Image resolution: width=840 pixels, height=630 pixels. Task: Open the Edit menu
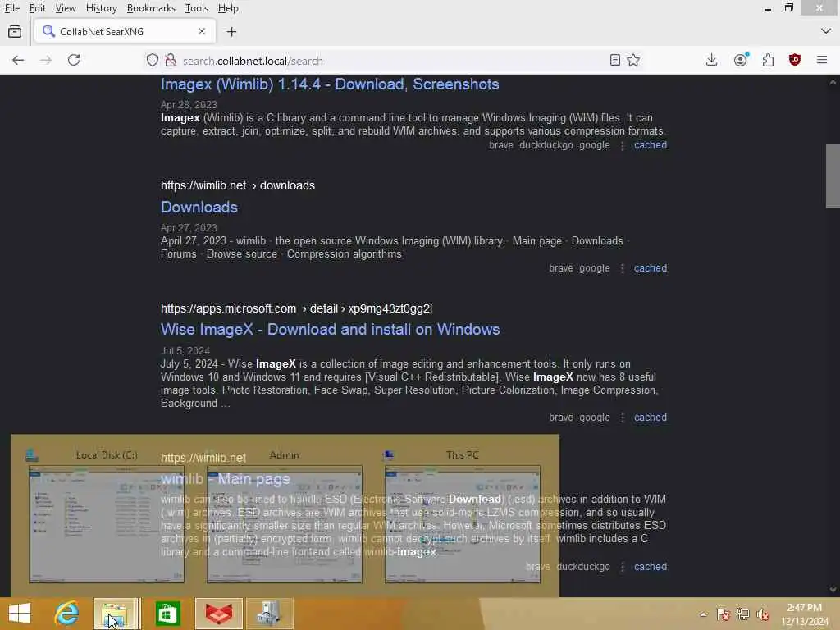coord(37,8)
